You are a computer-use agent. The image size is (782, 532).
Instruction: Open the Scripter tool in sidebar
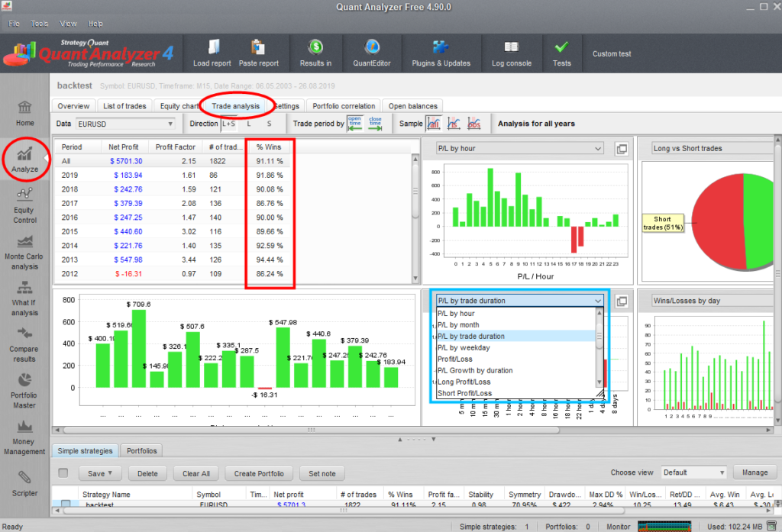pos(24,484)
